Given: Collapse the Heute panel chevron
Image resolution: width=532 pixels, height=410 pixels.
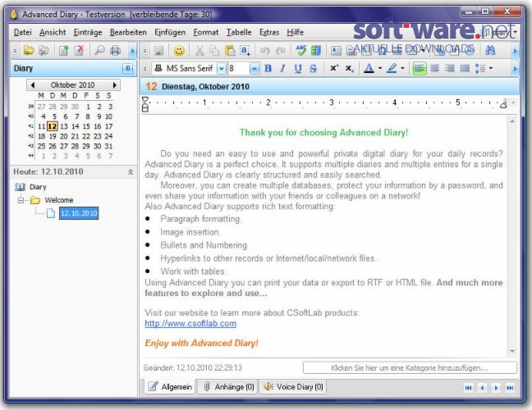Looking at the screenshot, I should click(131, 172).
